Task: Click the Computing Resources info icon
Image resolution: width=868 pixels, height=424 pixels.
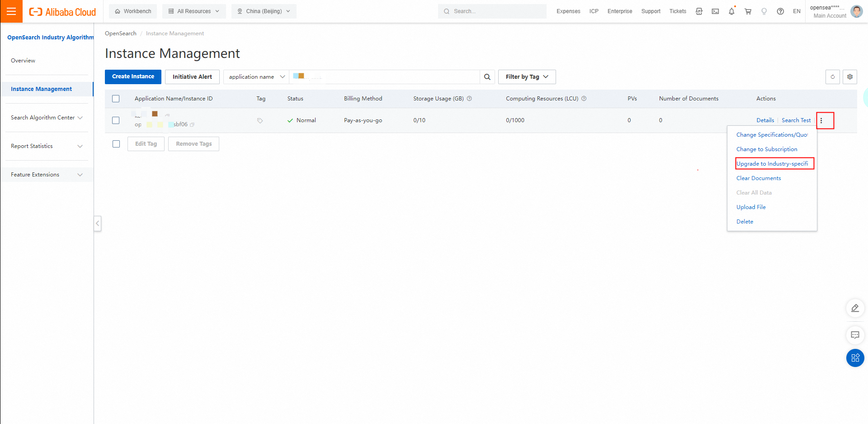Action: point(584,99)
